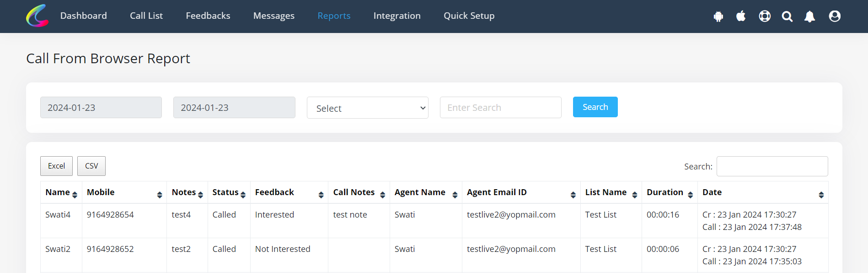The height and width of the screenshot is (273, 868).
Task: Open the Apple app download icon
Action: (741, 16)
